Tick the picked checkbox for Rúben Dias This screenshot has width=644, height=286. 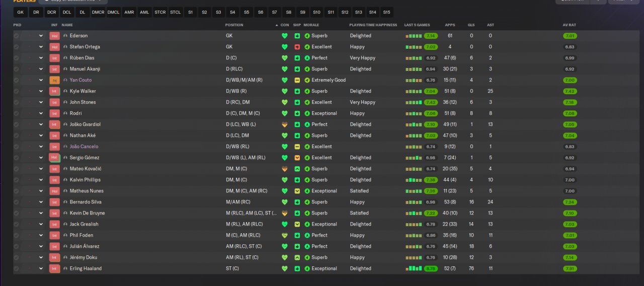click(16, 58)
